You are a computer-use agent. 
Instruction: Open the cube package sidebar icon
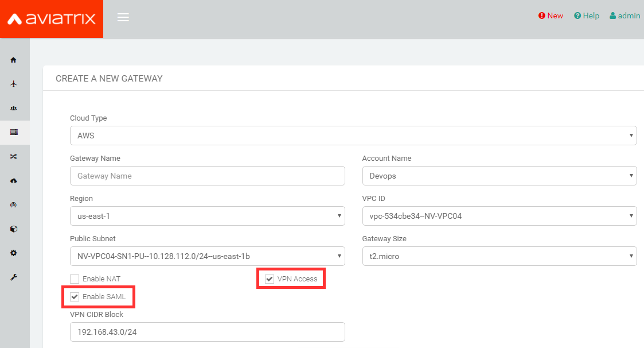coord(14,229)
